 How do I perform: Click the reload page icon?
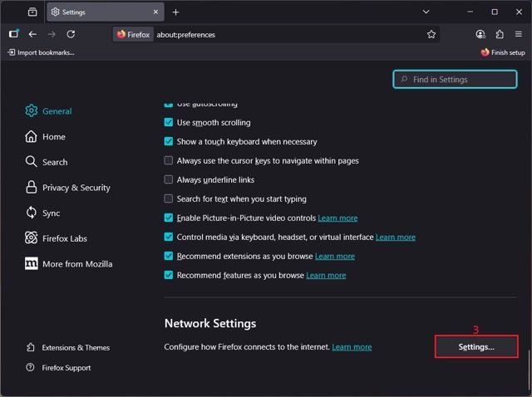pyautogui.click(x=71, y=34)
